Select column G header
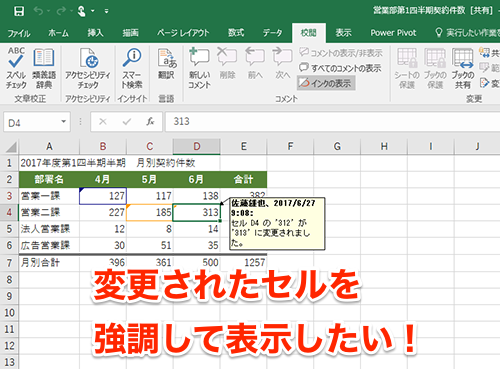 click(337, 147)
